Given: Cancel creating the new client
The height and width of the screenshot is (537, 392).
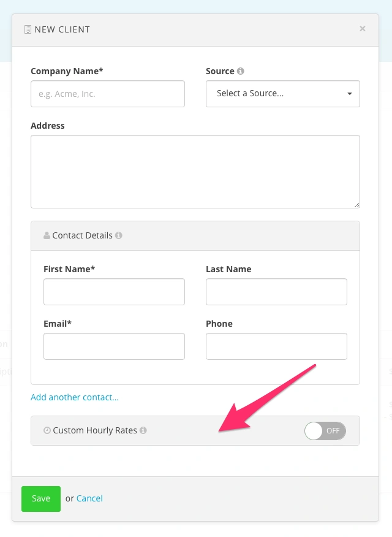Looking at the screenshot, I should 89,498.
